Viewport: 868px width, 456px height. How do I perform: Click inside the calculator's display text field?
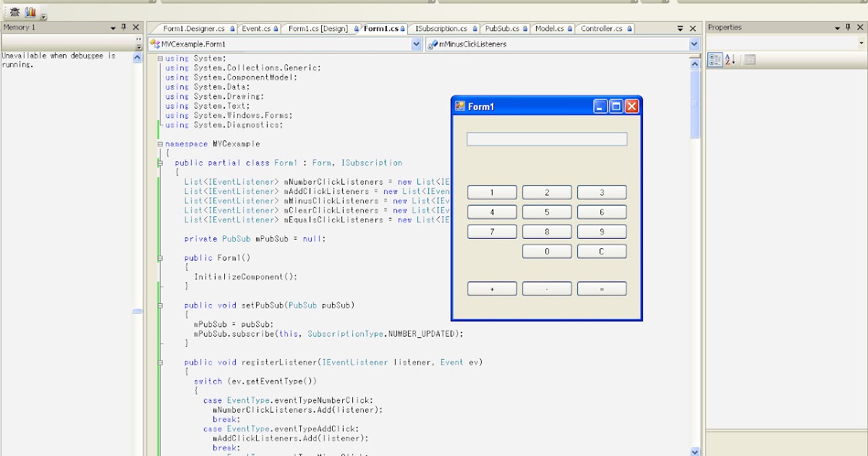pyautogui.click(x=546, y=138)
